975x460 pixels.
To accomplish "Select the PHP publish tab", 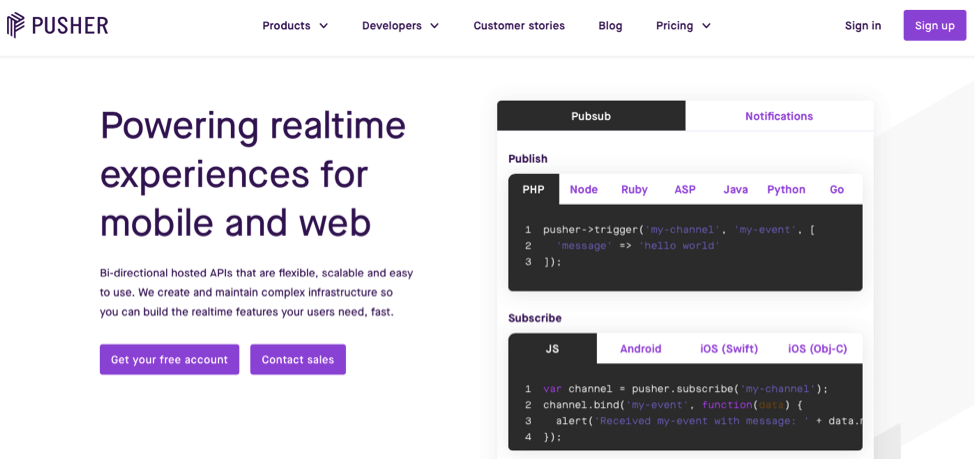I will point(534,190).
